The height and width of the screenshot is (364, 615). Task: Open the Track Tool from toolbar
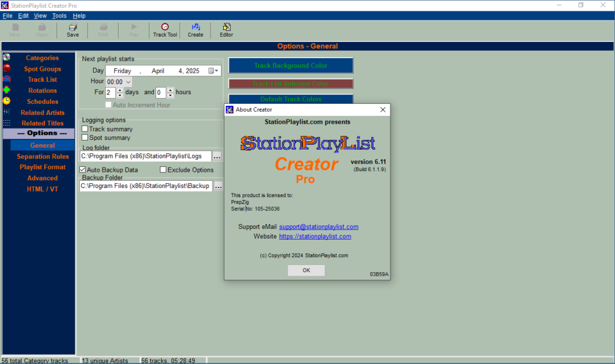[x=165, y=30]
